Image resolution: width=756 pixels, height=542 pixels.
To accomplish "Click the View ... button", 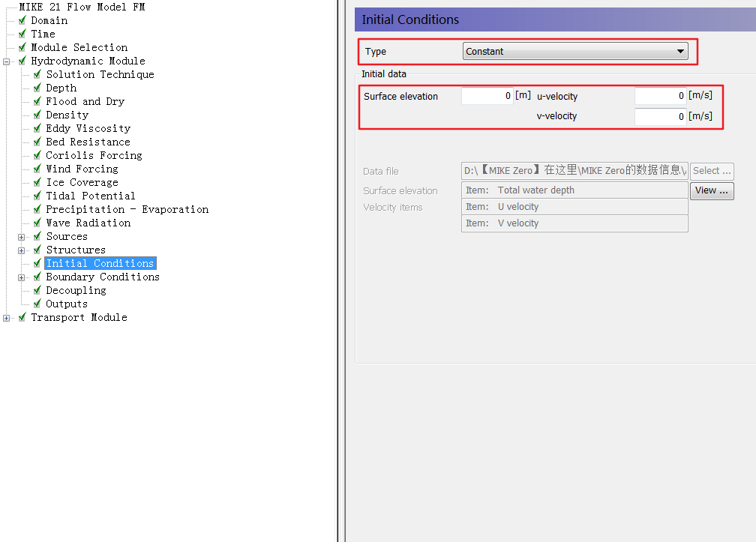I will point(712,190).
